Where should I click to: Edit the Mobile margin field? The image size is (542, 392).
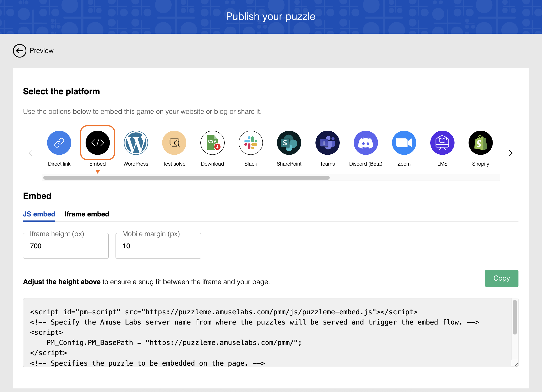point(158,246)
